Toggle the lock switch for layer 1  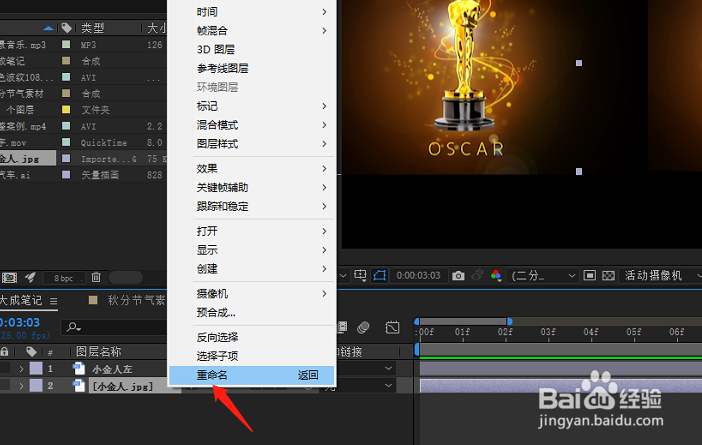5,368
